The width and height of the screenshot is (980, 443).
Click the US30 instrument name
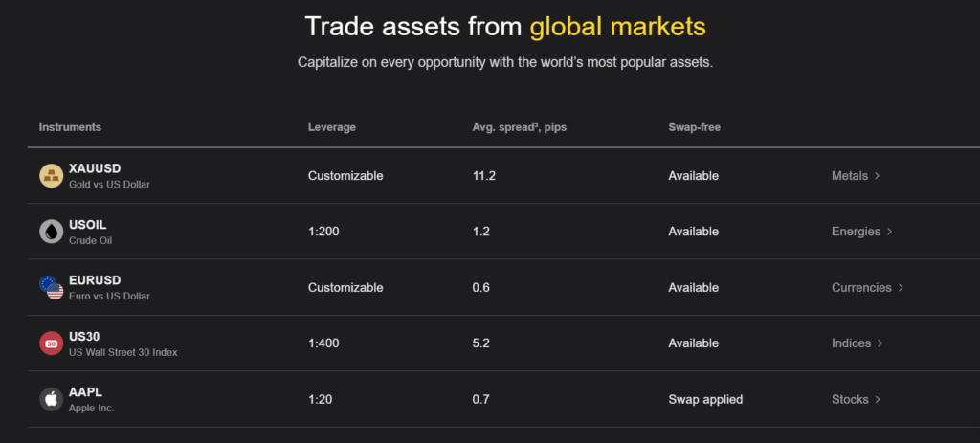(x=84, y=336)
